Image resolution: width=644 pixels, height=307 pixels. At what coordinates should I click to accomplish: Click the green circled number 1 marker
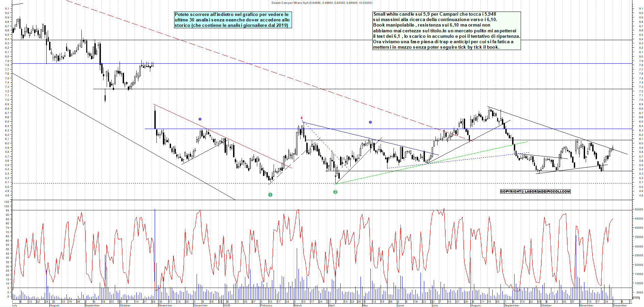tap(270, 195)
